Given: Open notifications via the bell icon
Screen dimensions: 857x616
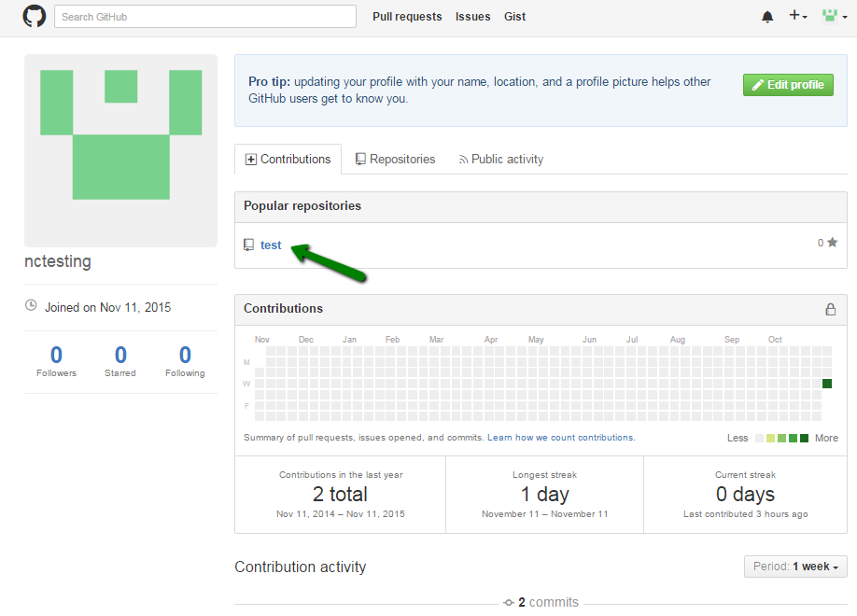Looking at the screenshot, I should pos(766,16).
